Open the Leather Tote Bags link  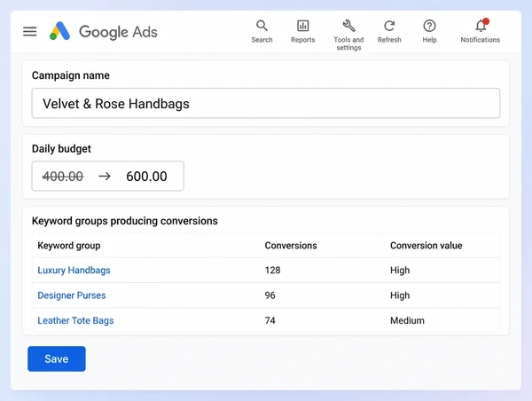click(x=75, y=320)
